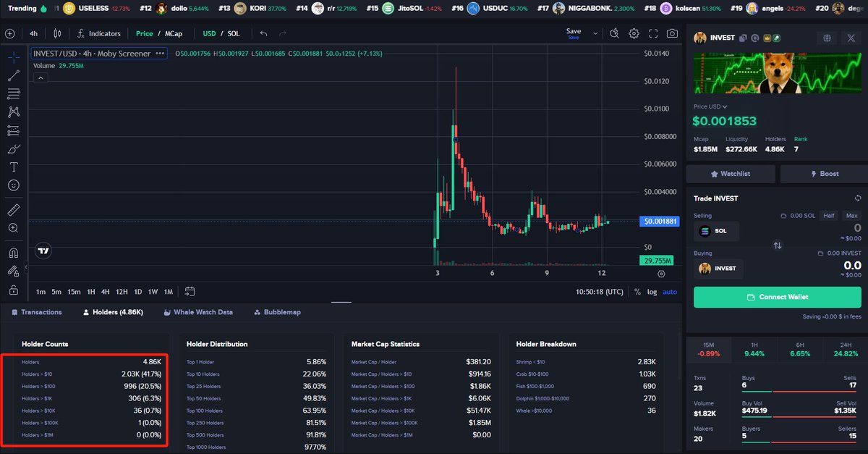Screen dimensions: 868x454
Task: Swap selling and buying tokens
Action: (x=778, y=245)
